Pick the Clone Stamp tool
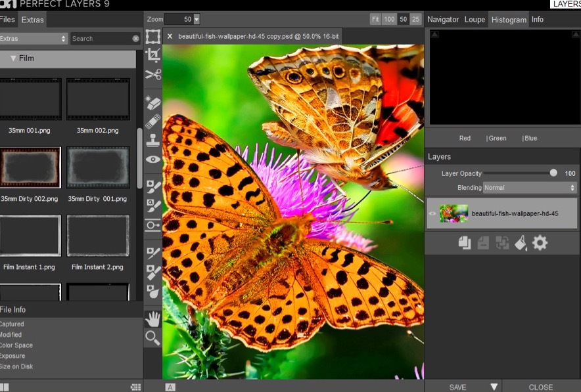581x392 pixels. point(153,140)
